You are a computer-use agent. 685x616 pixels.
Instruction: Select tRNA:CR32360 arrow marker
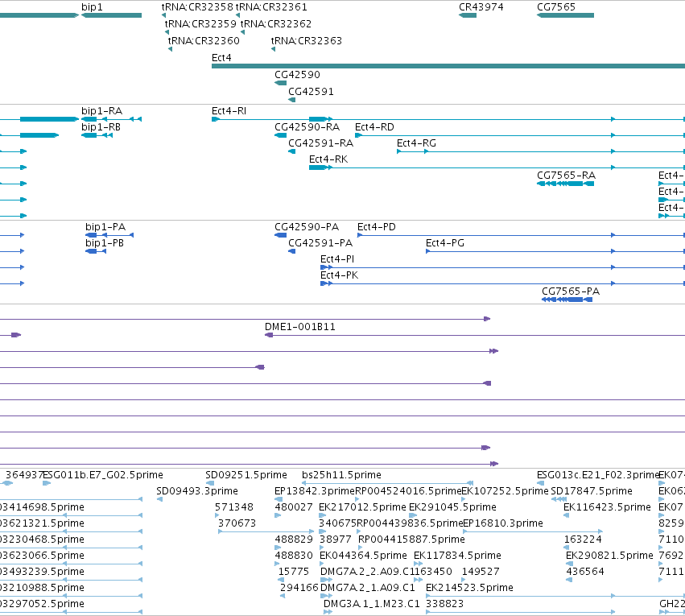coord(171,49)
